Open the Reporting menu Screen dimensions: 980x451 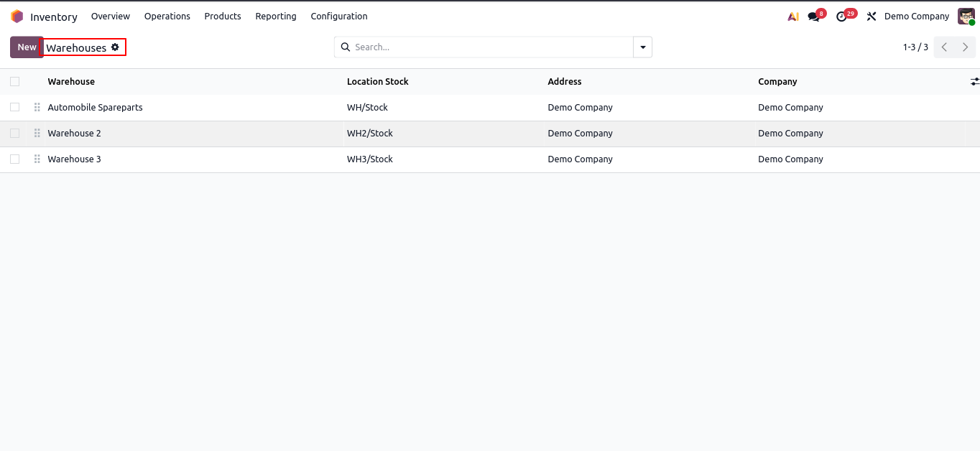276,17
